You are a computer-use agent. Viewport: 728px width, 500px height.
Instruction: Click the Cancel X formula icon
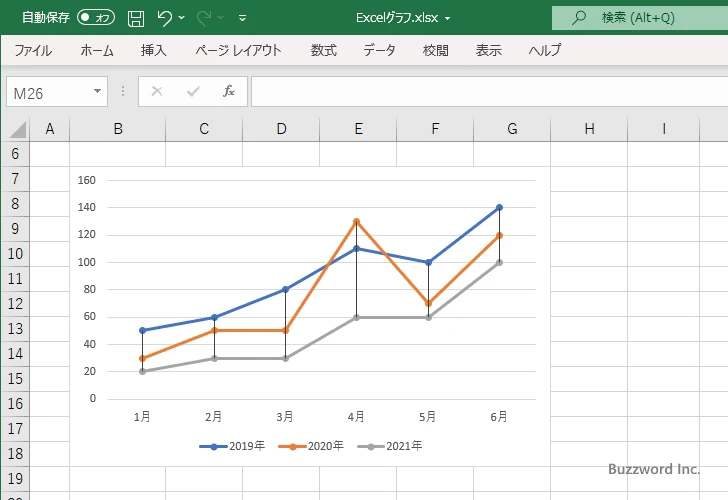click(157, 91)
